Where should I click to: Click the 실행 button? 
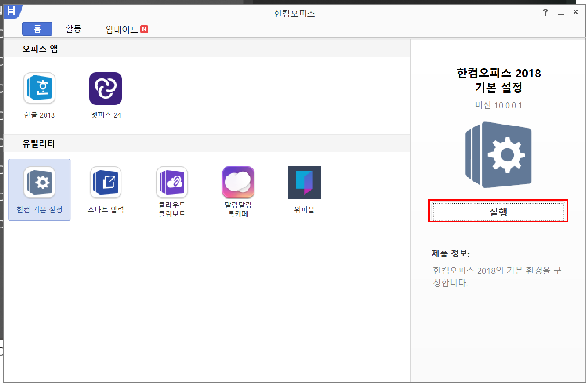[498, 211]
